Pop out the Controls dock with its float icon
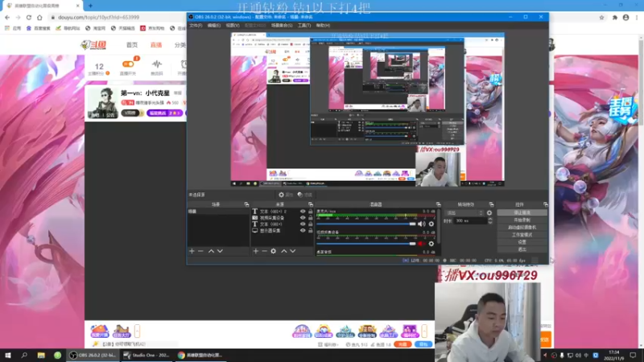The width and height of the screenshot is (644, 362). click(546, 204)
